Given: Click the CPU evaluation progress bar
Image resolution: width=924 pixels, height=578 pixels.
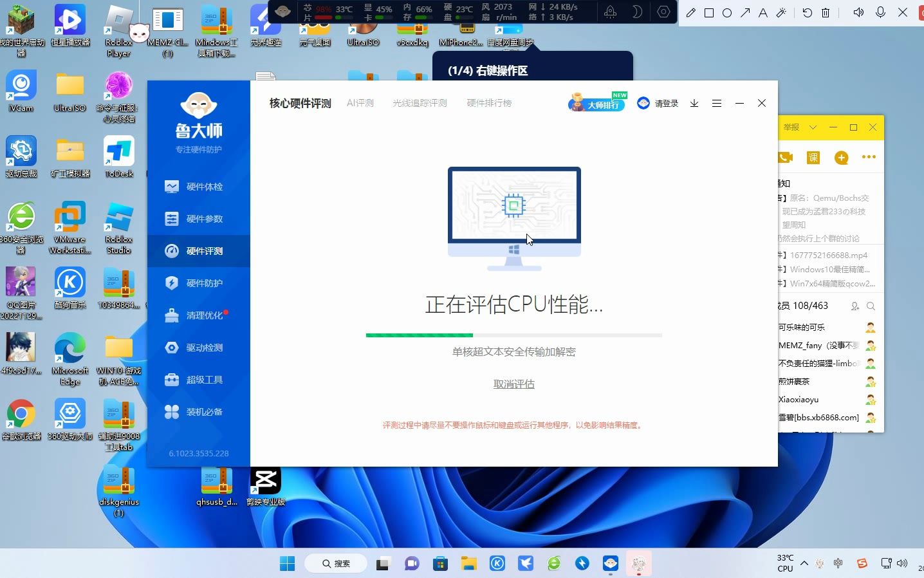Looking at the screenshot, I should pyautogui.click(x=513, y=335).
